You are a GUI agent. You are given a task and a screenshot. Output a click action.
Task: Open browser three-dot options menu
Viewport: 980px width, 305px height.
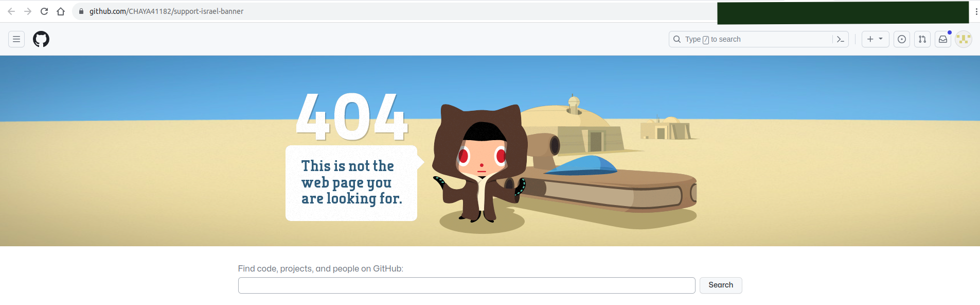[x=976, y=11]
